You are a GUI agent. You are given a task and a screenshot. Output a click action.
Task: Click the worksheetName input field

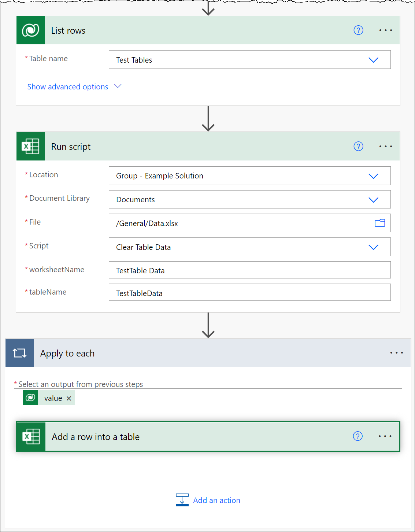(249, 270)
